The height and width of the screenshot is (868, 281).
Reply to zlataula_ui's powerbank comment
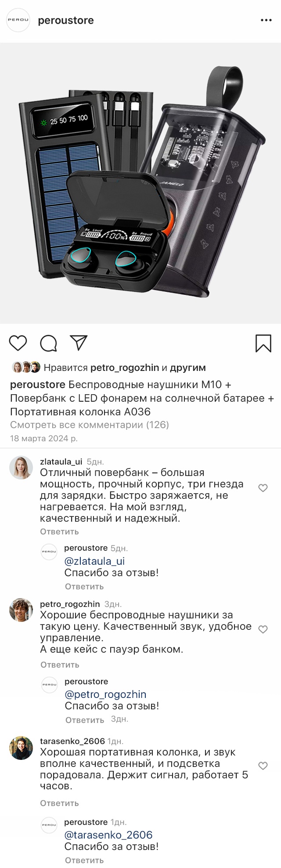pos(59,532)
